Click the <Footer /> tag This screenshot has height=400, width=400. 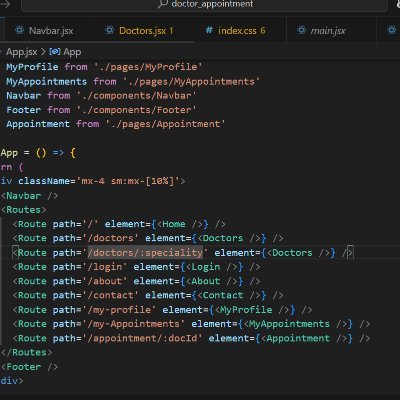pyautogui.click(x=29, y=367)
